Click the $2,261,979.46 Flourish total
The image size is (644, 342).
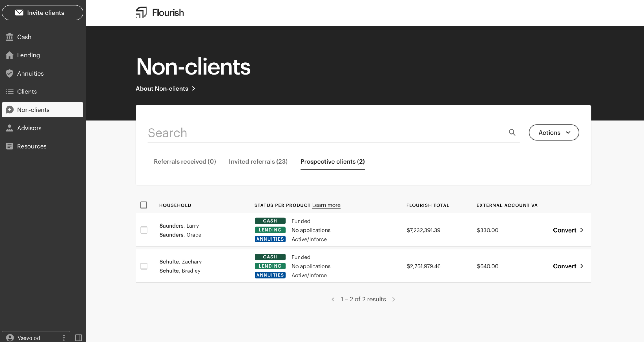423,266
